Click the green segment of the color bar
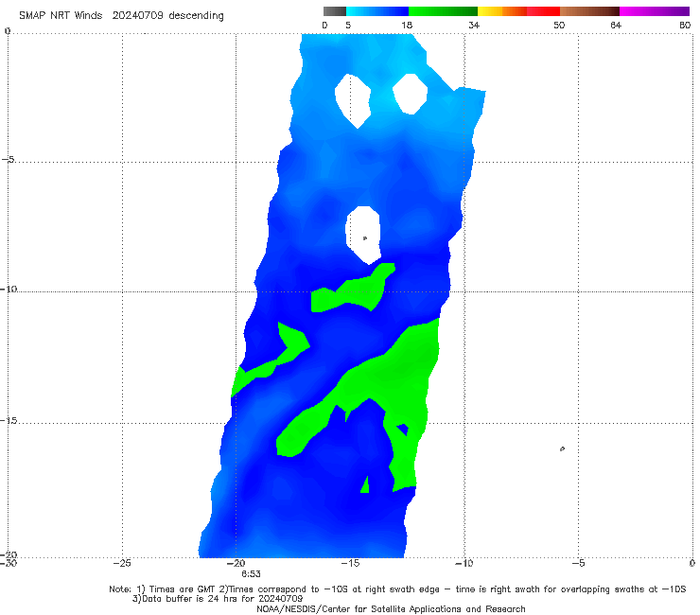The image size is (700, 615). (x=443, y=11)
